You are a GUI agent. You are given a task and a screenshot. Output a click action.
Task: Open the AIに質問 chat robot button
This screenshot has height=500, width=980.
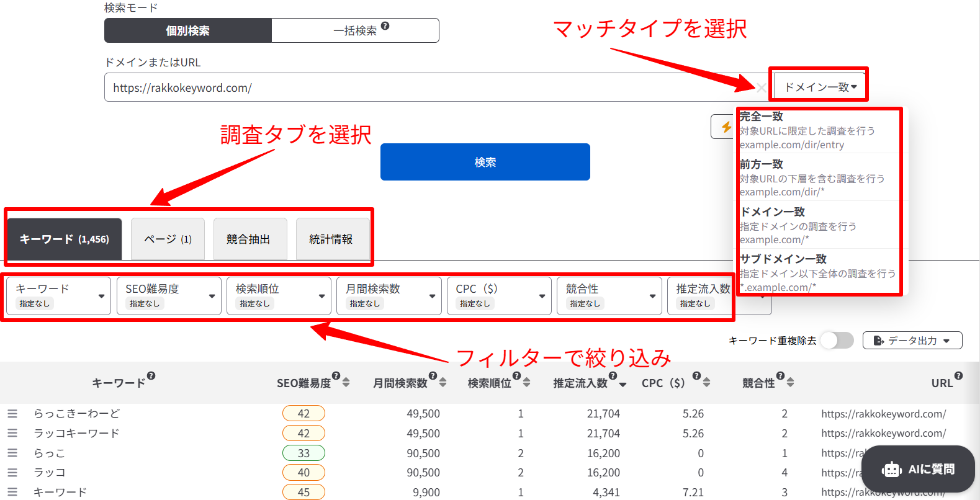click(x=918, y=470)
